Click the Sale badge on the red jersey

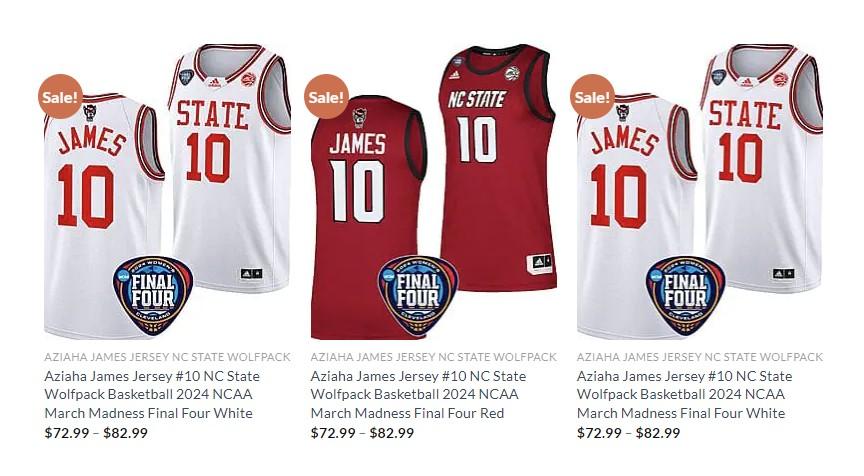click(326, 97)
